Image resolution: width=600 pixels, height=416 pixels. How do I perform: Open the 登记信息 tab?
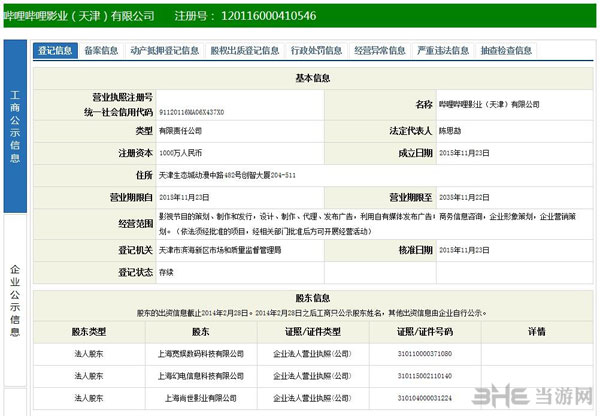tap(55, 50)
